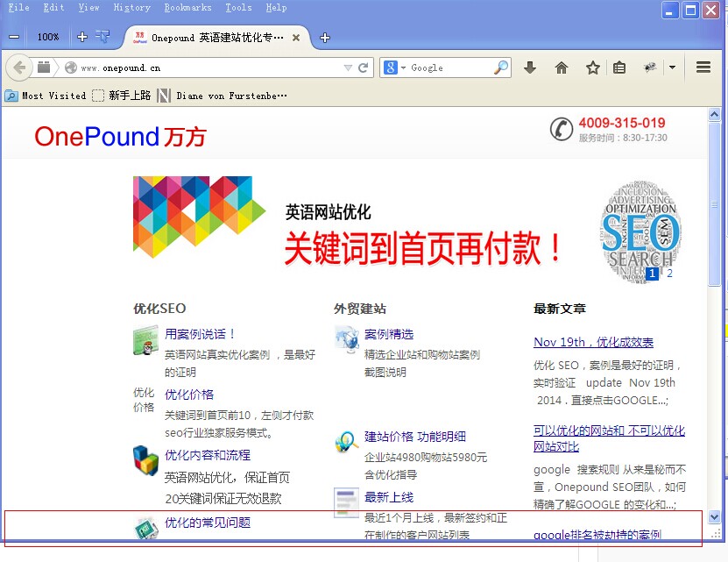This screenshot has height=562, width=728.
Task: Click icon next to 用案例说话
Action: [145, 341]
